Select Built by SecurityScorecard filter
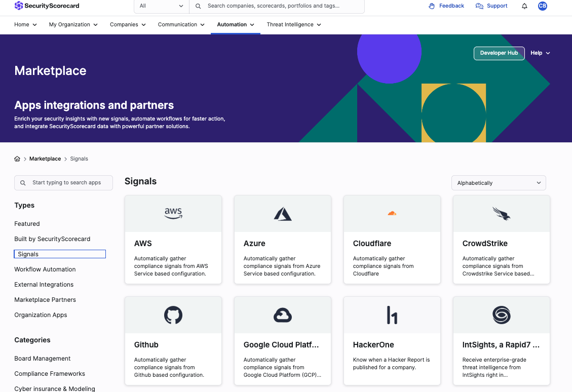The height and width of the screenshot is (392, 572). pyautogui.click(x=52, y=239)
